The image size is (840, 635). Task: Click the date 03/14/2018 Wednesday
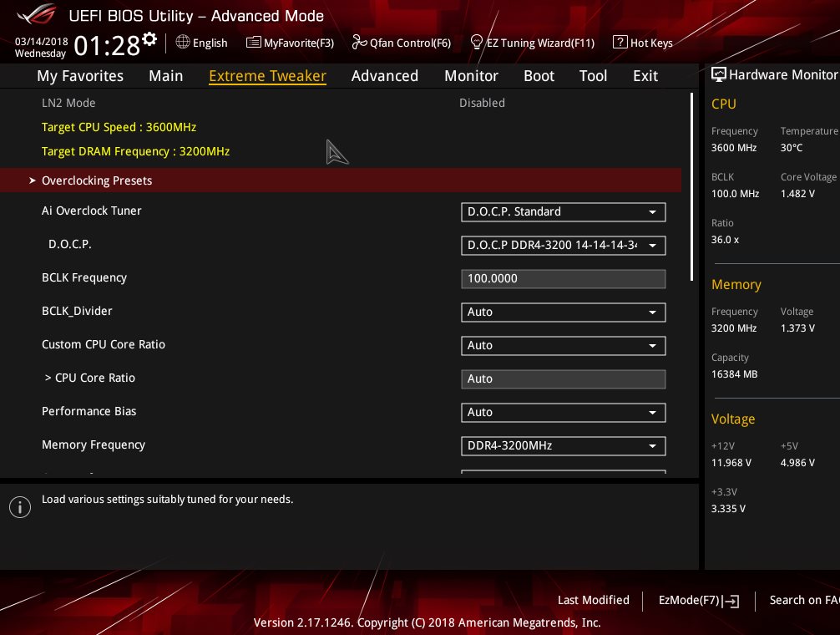pos(41,47)
